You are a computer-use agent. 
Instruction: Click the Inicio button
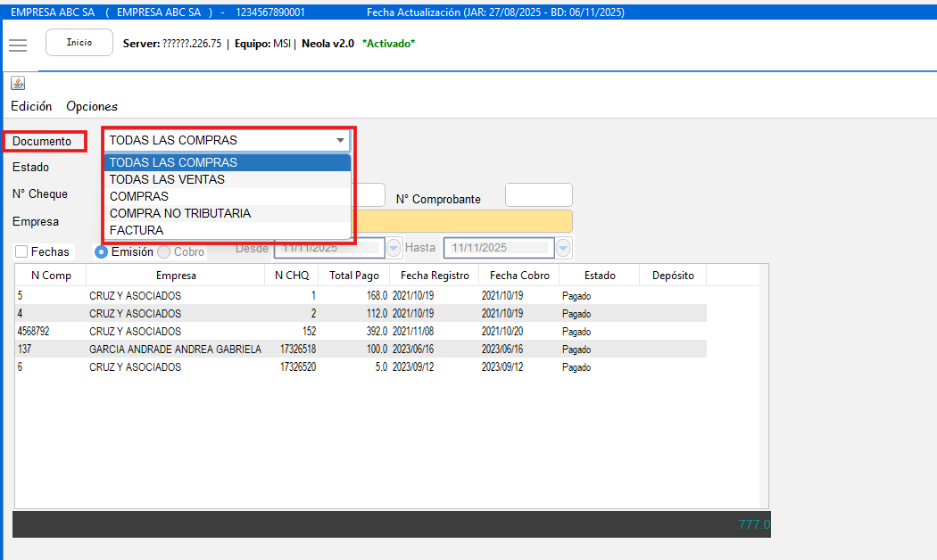point(79,43)
